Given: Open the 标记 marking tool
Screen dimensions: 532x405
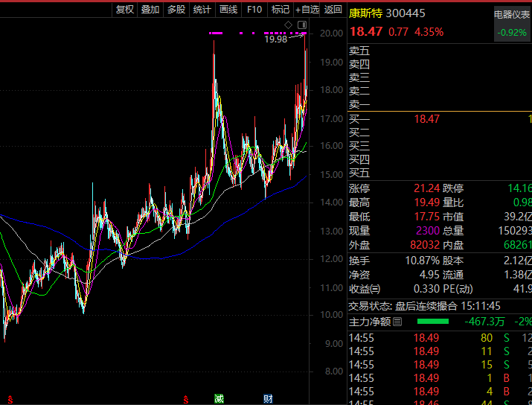Looking at the screenshot, I should (x=281, y=10).
